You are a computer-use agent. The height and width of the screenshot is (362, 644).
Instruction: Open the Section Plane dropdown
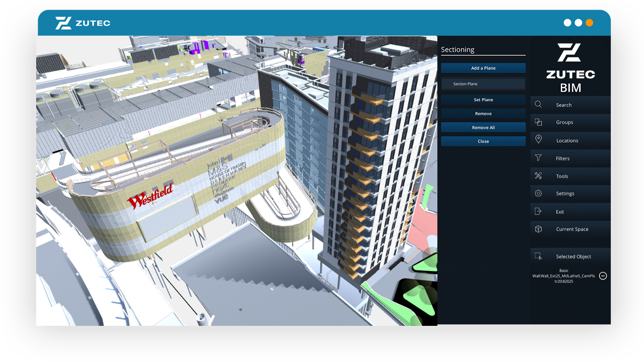click(x=483, y=84)
